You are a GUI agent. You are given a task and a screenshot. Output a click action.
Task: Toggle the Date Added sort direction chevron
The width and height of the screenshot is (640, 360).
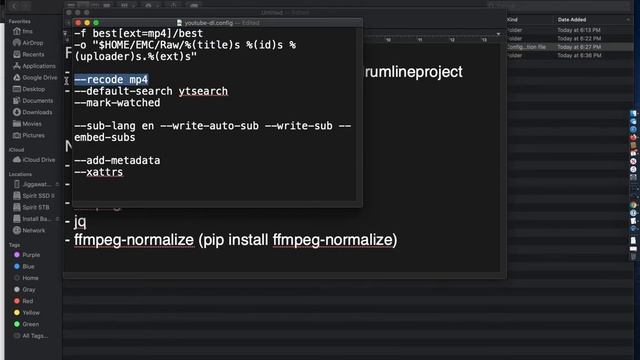pyautogui.click(x=628, y=20)
